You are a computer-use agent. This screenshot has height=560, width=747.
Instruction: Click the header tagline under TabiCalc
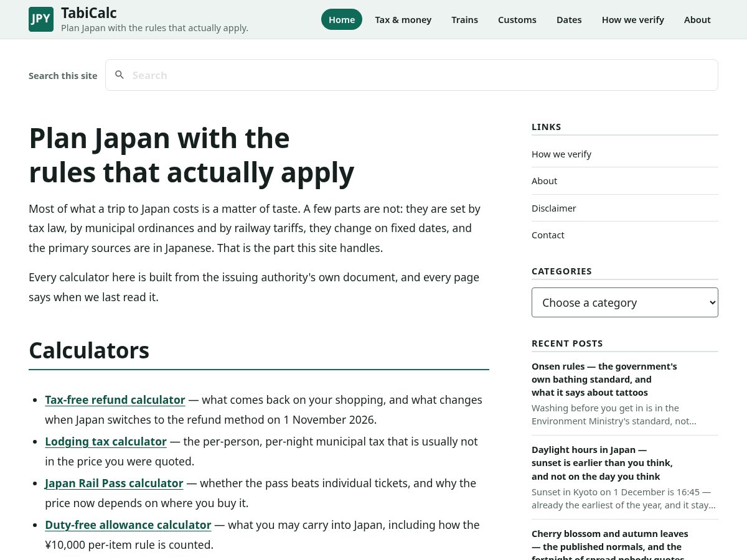coord(154,28)
